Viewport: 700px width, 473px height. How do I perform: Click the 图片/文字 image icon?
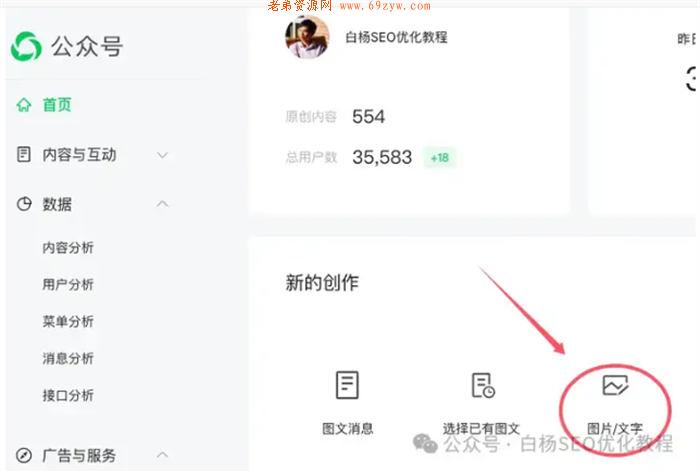pyautogui.click(x=615, y=385)
